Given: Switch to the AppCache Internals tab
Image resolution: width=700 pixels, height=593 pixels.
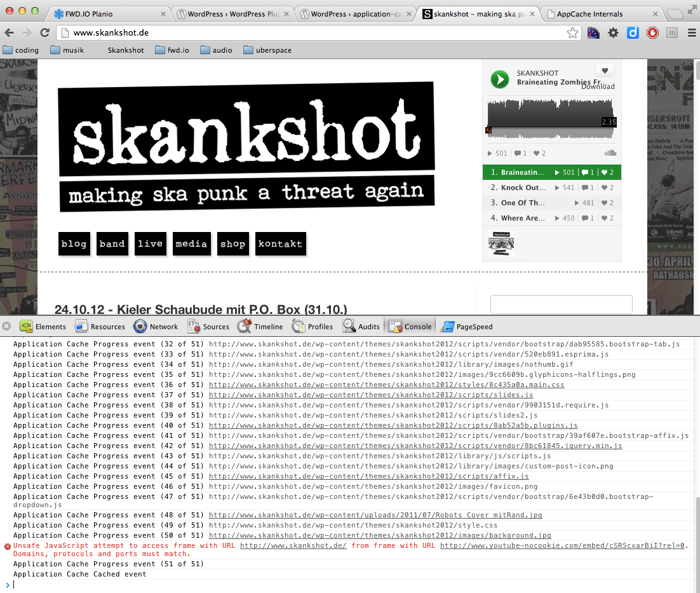Looking at the screenshot, I should coord(602,14).
